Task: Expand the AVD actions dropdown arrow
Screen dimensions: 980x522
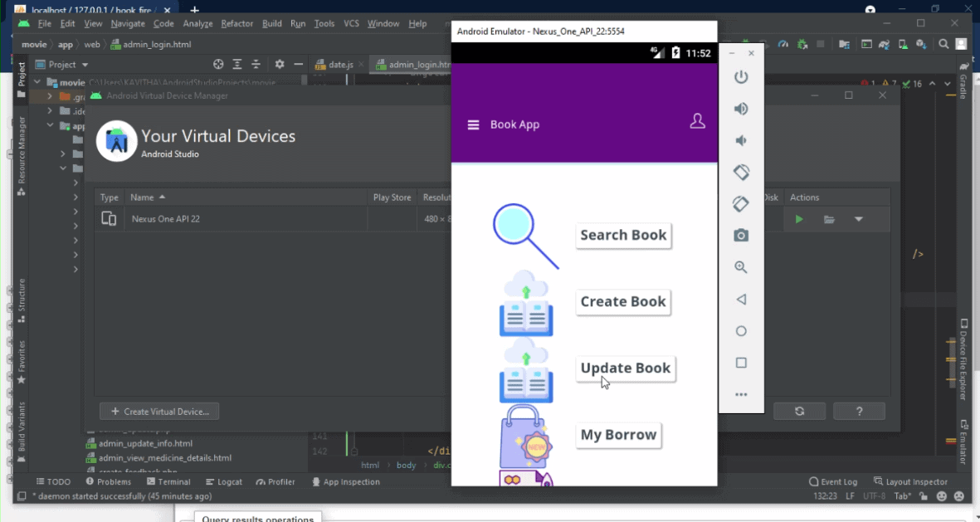Action: 859,219
